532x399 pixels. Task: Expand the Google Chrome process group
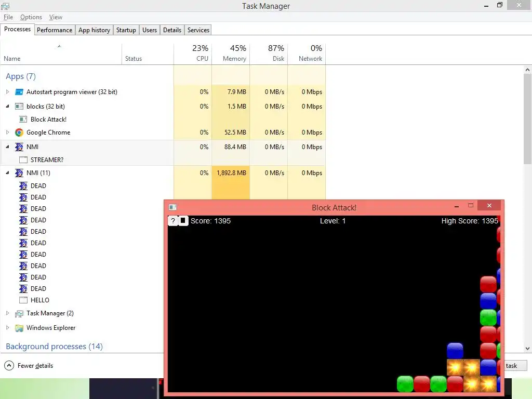pos(7,132)
